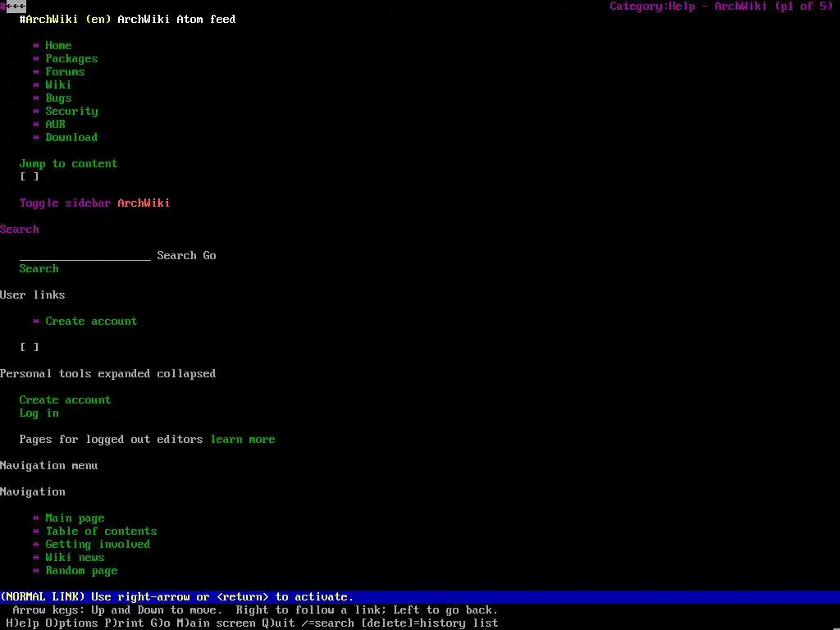The image size is (840, 630).
Task: Open the learn more link
Action: coord(243,440)
